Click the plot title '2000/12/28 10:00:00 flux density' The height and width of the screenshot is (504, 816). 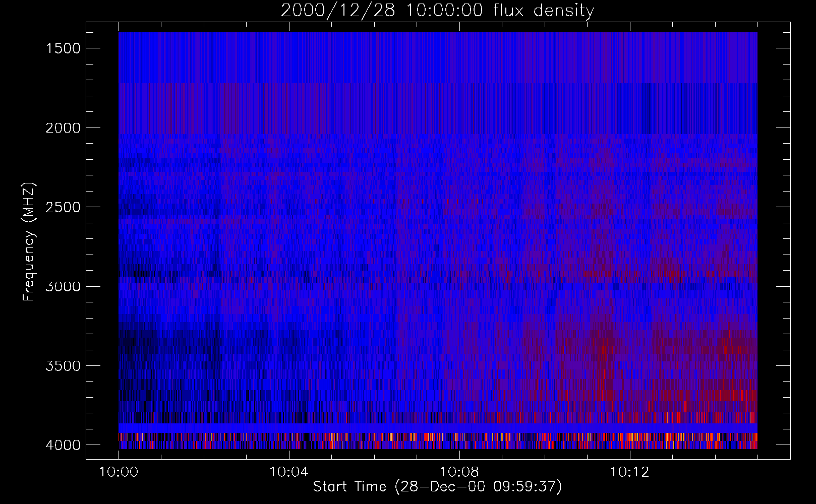coord(437,10)
